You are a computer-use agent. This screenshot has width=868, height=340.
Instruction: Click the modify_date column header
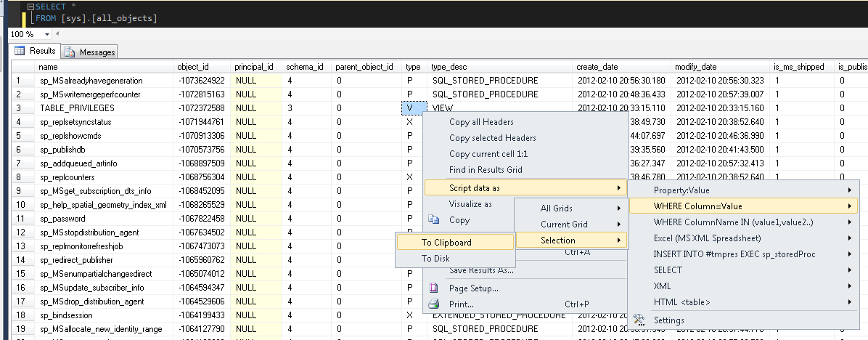point(720,67)
